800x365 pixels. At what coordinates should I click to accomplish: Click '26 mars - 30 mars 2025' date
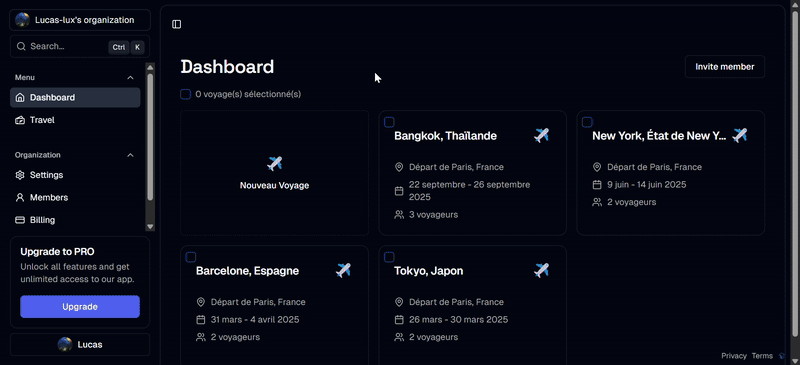pyautogui.click(x=459, y=320)
